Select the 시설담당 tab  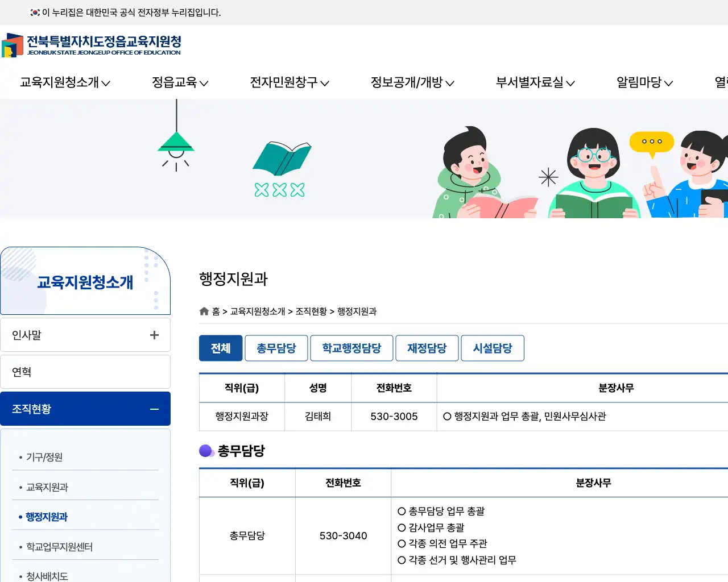pos(493,348)
